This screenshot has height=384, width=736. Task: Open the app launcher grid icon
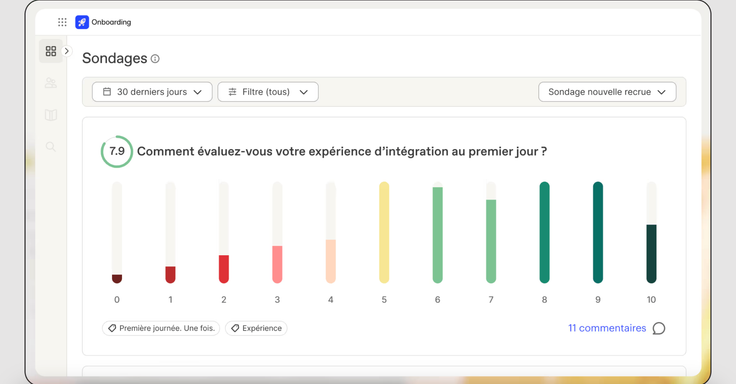62,22
